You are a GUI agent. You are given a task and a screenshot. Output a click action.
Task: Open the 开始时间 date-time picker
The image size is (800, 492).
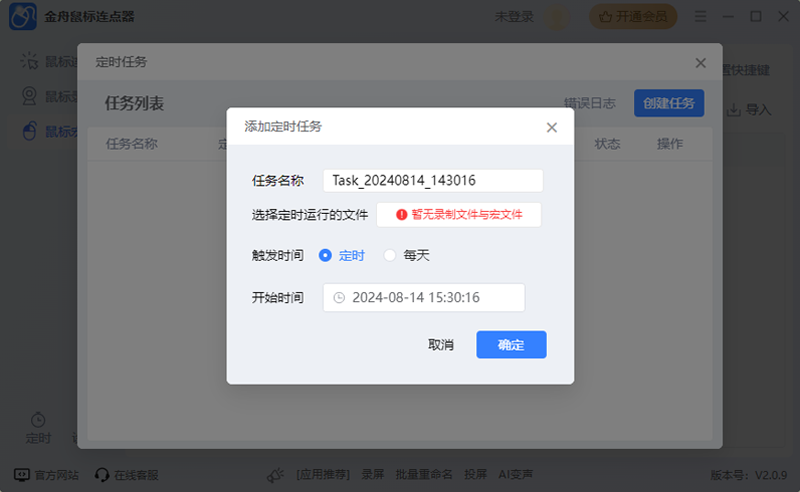[424, 298]
